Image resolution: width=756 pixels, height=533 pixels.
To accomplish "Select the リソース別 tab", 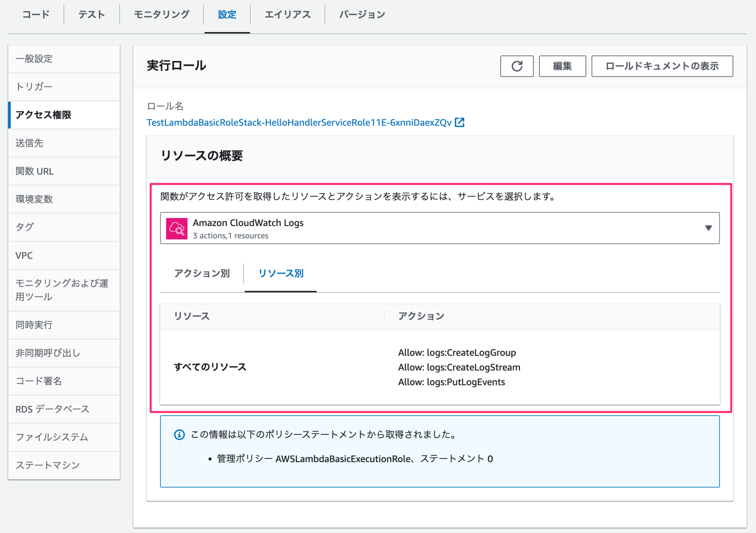I will [x=281, y=273].
